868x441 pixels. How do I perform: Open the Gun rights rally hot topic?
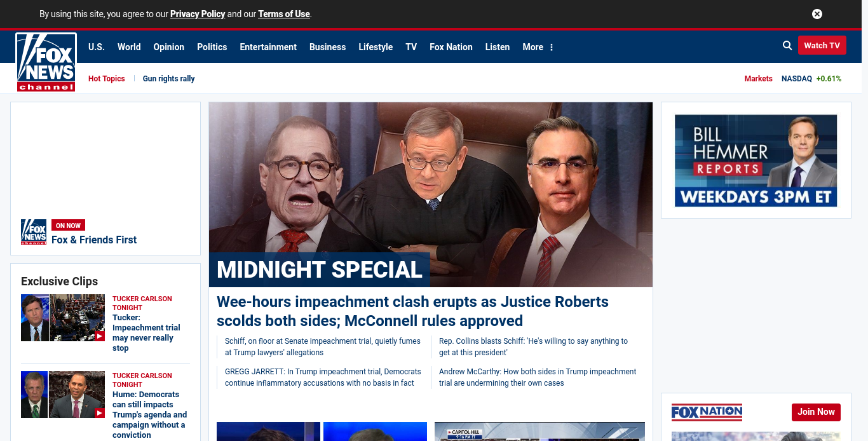(x=168, y=79)
